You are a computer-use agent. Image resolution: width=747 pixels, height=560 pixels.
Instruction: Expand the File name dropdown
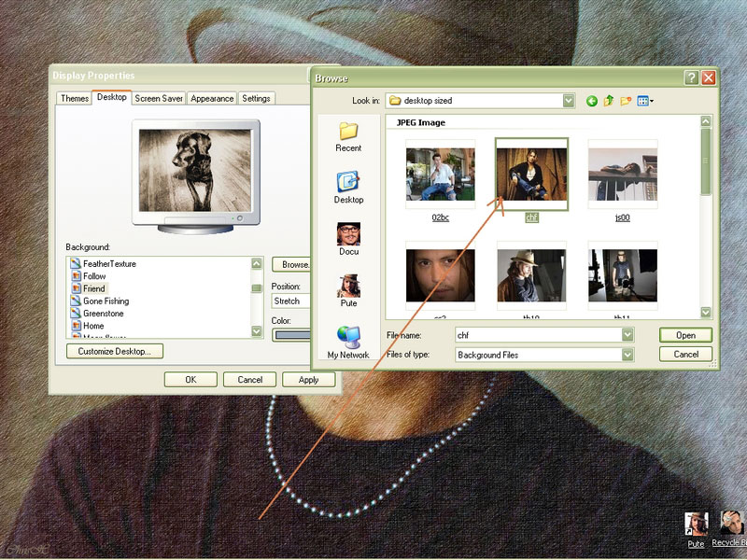click(627, 334)
